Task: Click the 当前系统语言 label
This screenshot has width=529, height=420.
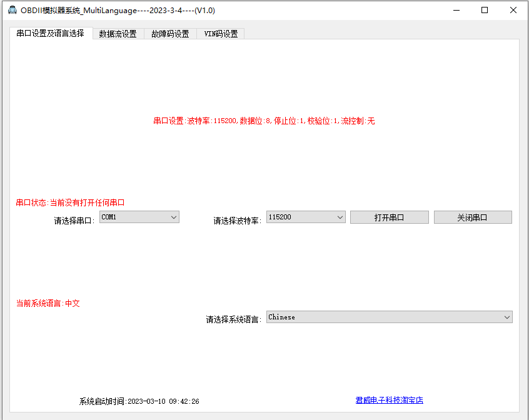Action: tap(46, 304)
